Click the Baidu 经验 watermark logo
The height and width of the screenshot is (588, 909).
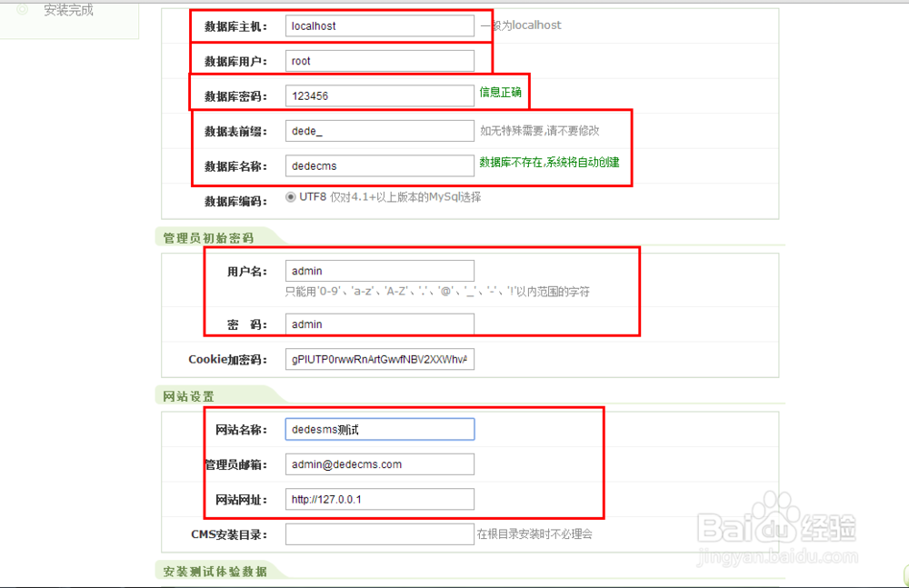[x=777, y=524]
